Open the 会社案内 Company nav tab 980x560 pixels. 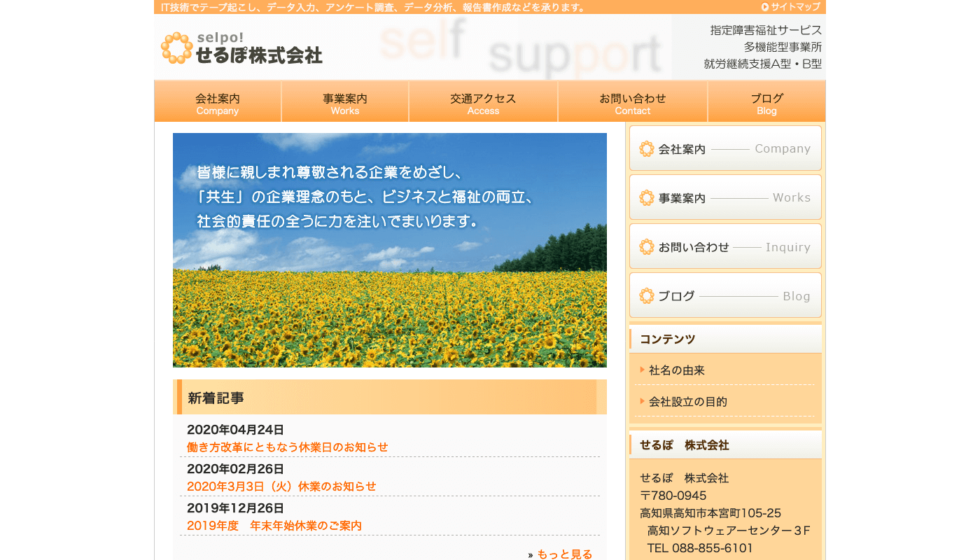tap(218, 102)
